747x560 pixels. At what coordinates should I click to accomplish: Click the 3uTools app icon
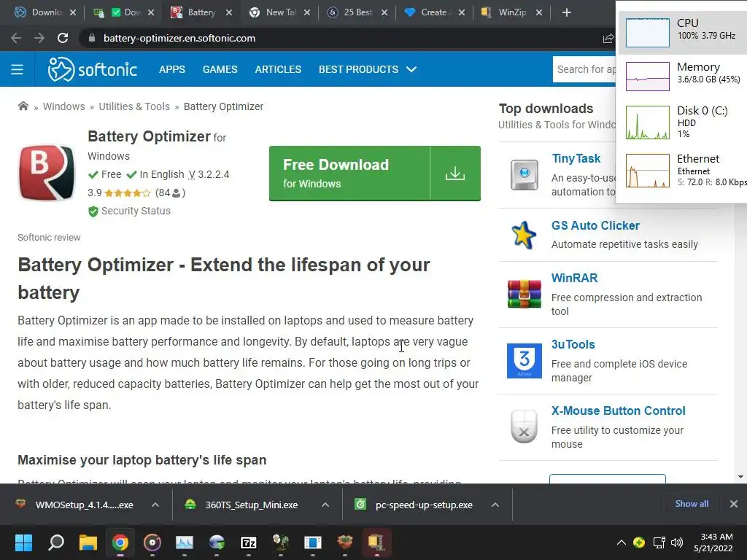pos(524,361)
